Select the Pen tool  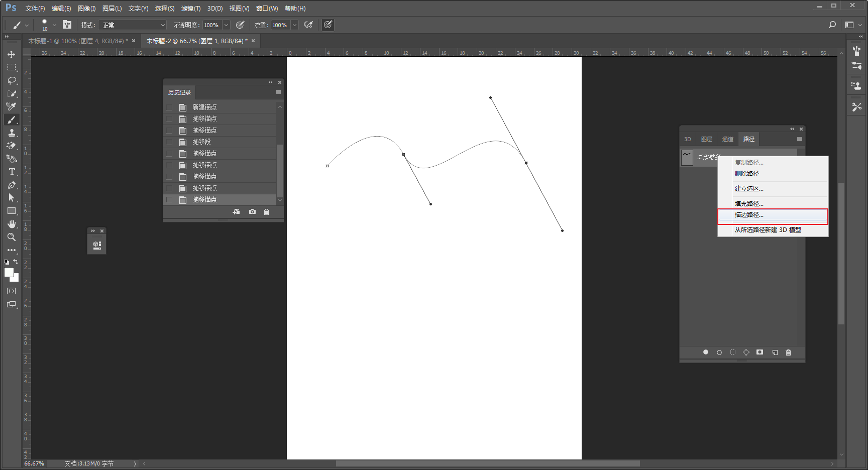11,185
